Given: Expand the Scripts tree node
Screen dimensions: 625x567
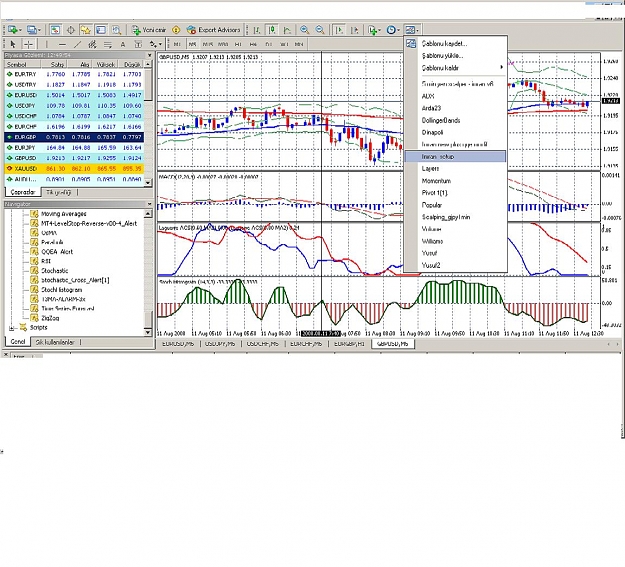Looking at the screenshot, I should coord(12,328).
